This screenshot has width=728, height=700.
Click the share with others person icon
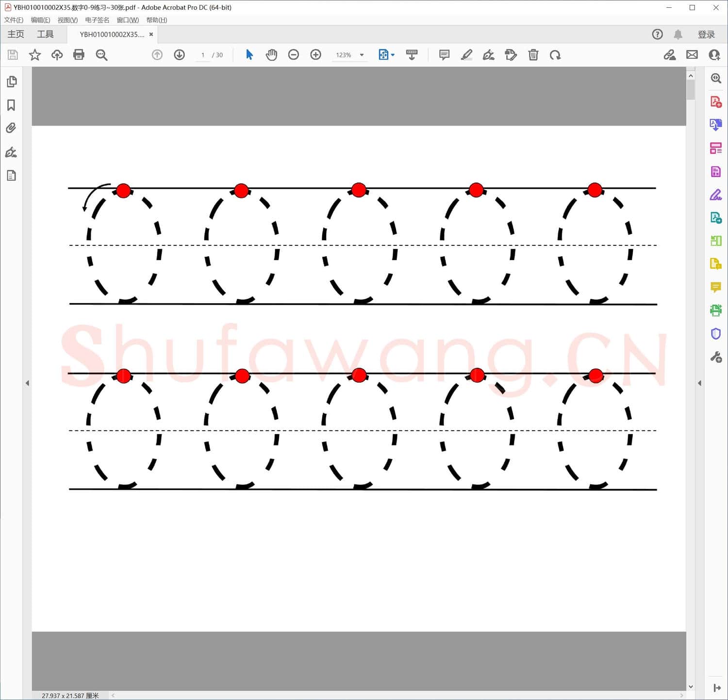714,55
